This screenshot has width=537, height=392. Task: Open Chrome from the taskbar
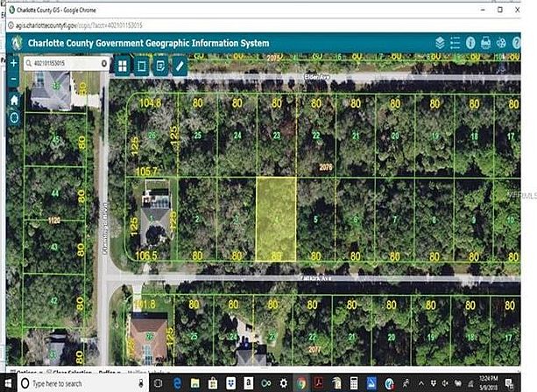(x=301, y=383)
